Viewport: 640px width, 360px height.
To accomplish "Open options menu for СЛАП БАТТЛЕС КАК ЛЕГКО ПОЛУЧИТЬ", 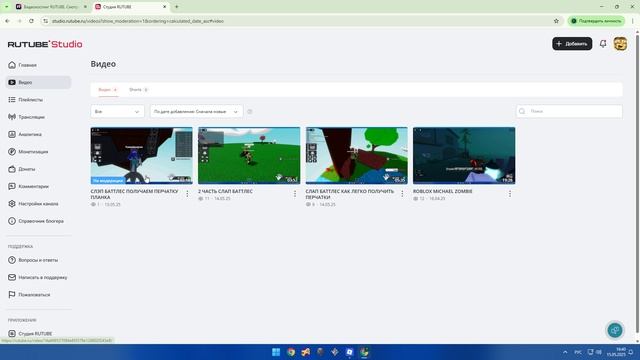I will click(x=402, y=194).
